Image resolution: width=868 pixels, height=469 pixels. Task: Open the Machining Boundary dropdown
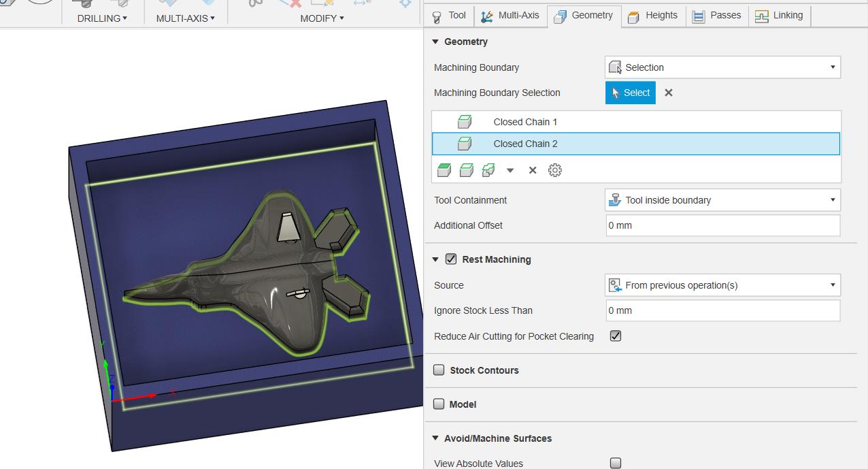click(722, 67)
